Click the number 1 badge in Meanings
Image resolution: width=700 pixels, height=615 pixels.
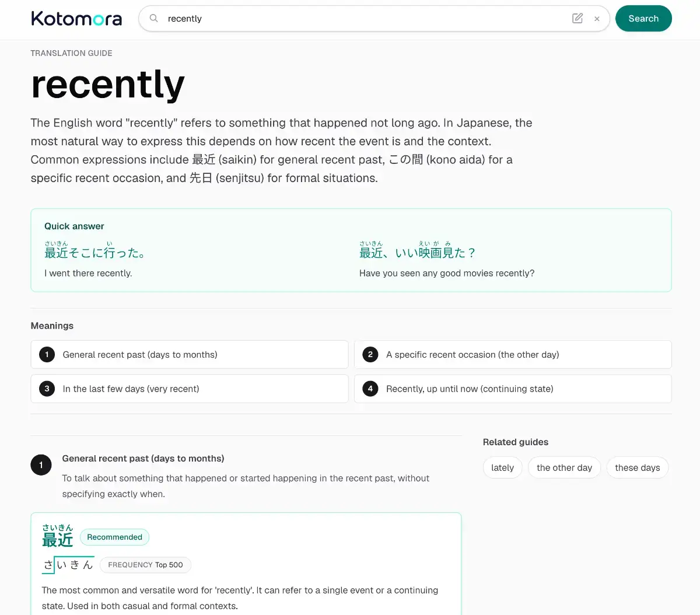[x=47, y=354]
